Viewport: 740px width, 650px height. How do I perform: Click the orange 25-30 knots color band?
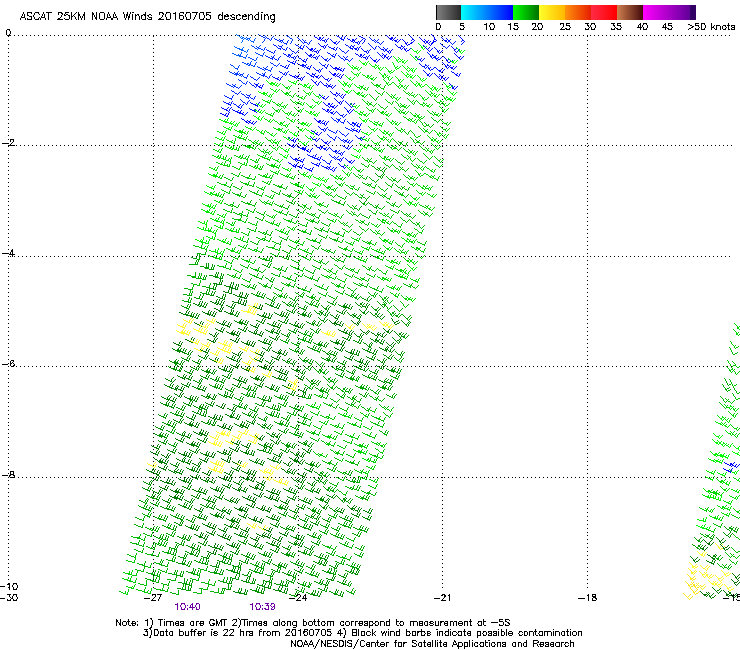[578, 12]
